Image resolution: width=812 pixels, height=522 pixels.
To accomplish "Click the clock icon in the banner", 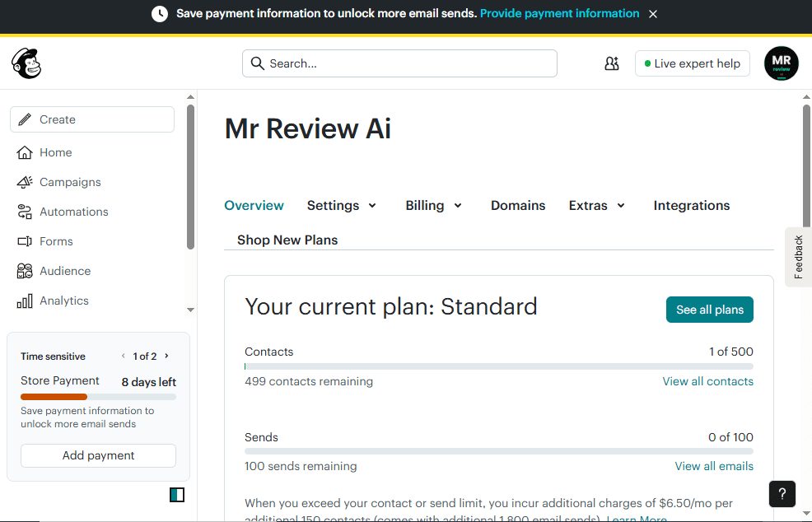I will click(160, 14).
